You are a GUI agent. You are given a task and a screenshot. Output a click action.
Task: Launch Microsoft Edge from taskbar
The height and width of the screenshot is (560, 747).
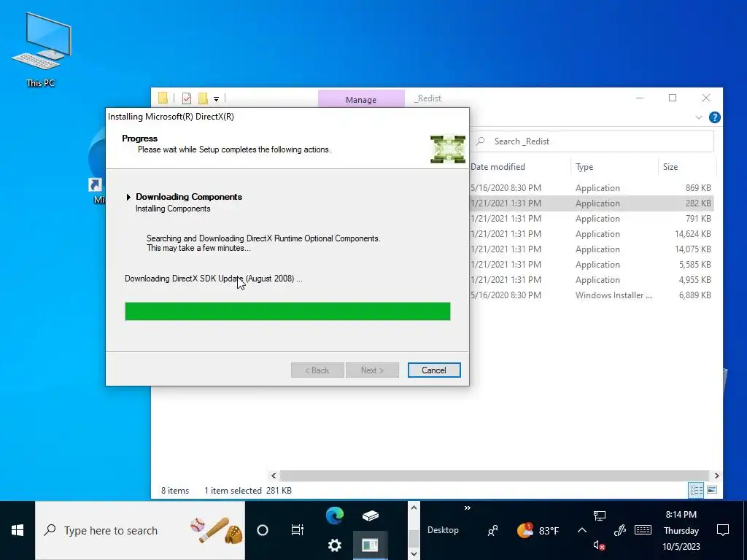tap(334, 516)
